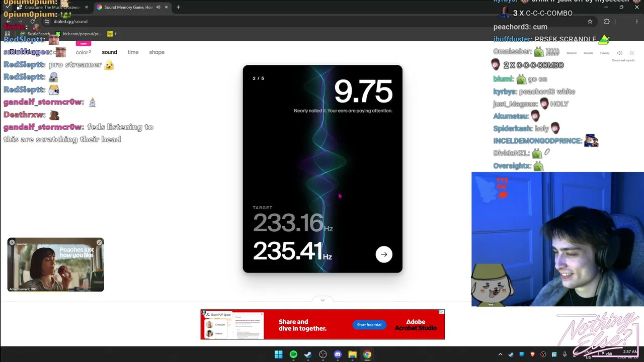Open the Privacy link

pos(605,53)
